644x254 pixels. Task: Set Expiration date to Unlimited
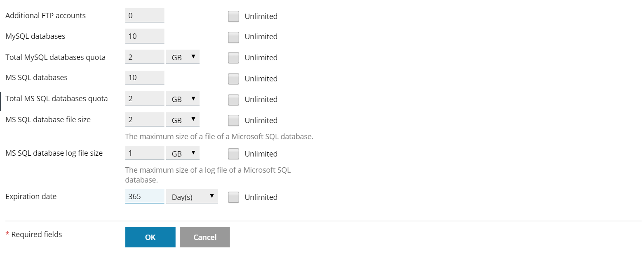point(233,197)
